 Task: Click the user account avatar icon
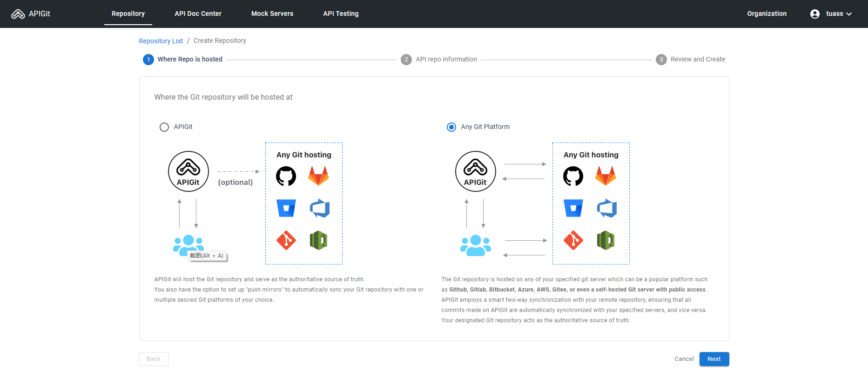pyautogui.click(x=814, y=14)
